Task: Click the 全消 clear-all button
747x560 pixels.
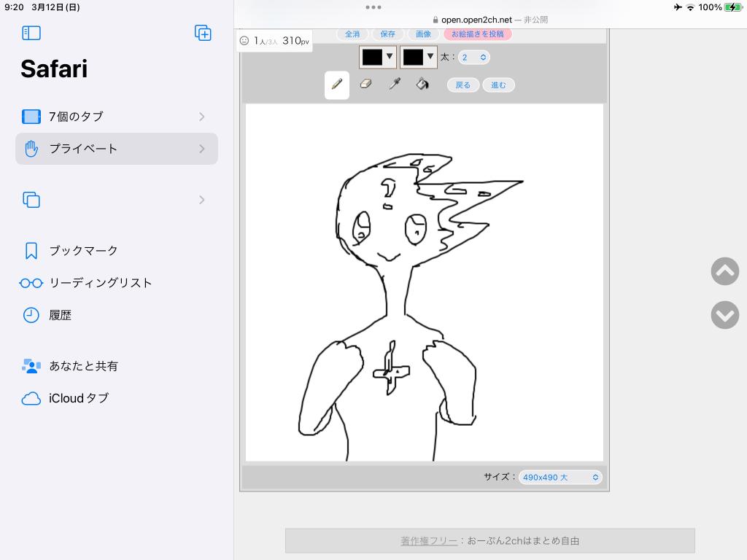Action: click(x=352, y=34)
